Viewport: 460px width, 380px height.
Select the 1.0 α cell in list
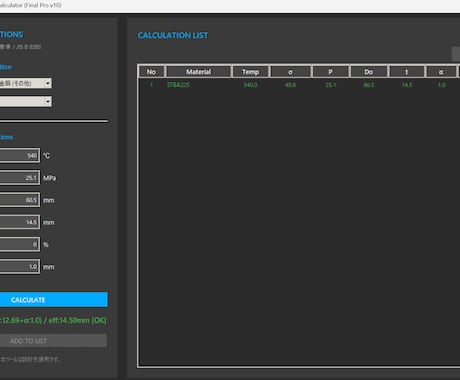(x=441, y=85)
